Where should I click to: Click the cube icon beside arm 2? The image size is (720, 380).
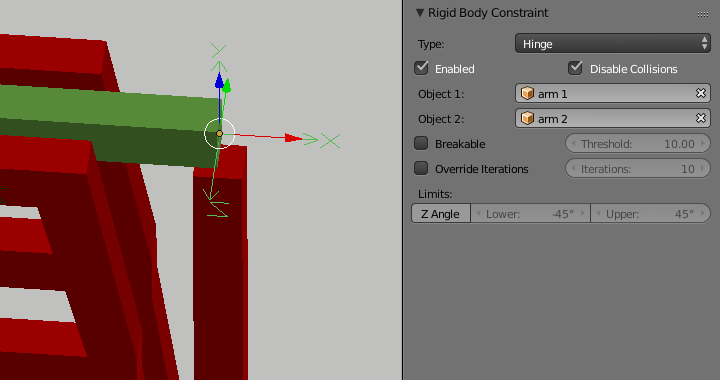pos(527,118)
